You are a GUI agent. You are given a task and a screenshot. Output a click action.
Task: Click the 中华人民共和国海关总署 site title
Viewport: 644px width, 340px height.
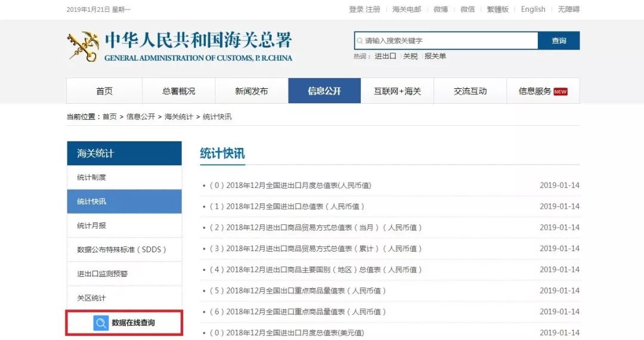point(199,40)
